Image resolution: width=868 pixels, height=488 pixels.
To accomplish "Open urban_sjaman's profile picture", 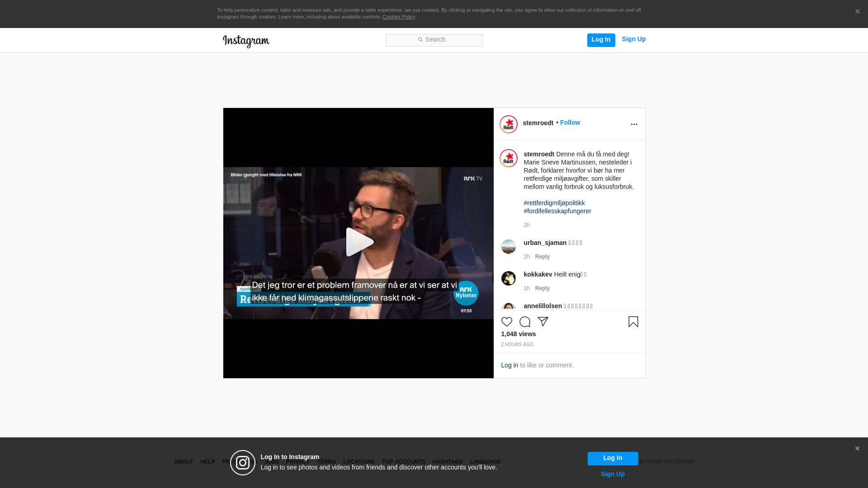I will tap(508, 247).
